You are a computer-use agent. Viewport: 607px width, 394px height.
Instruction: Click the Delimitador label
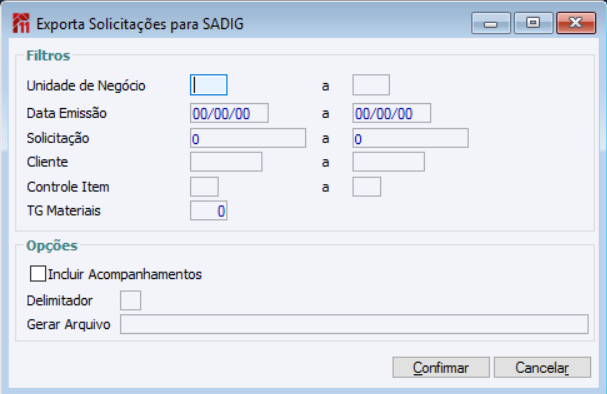60,300
